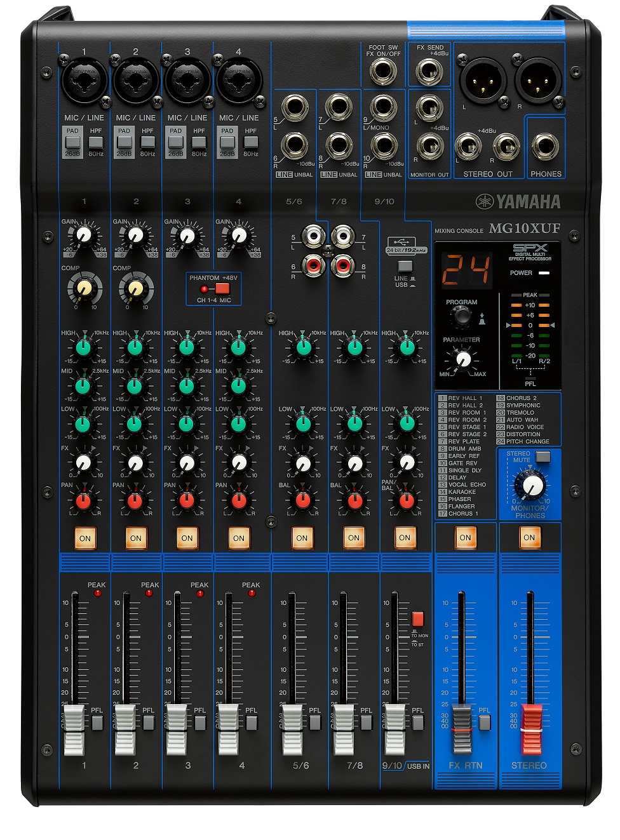This screenshot has width=620, height=840.
Task: Click the effect program number display
Action: pyautogui.click(x=466, y=269)
